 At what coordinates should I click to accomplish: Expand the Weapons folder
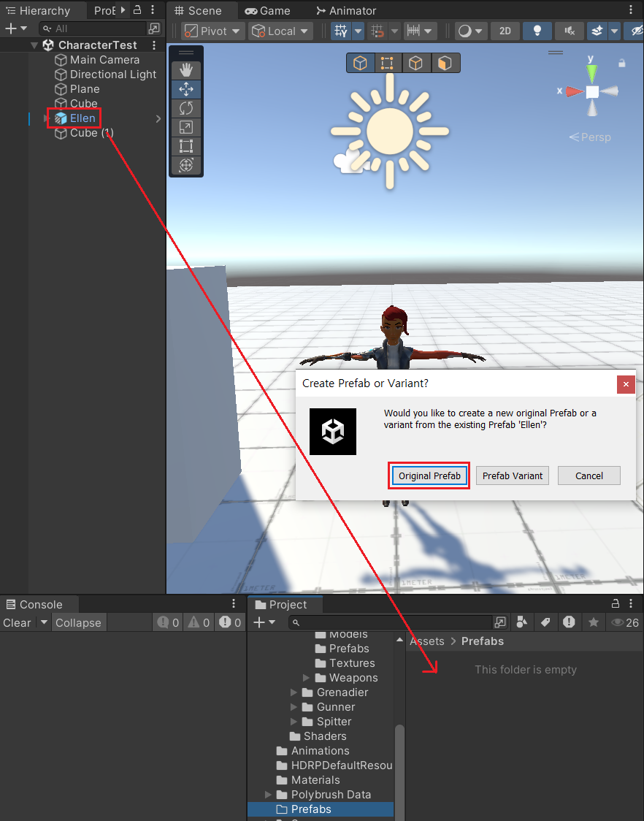[306, 678]
